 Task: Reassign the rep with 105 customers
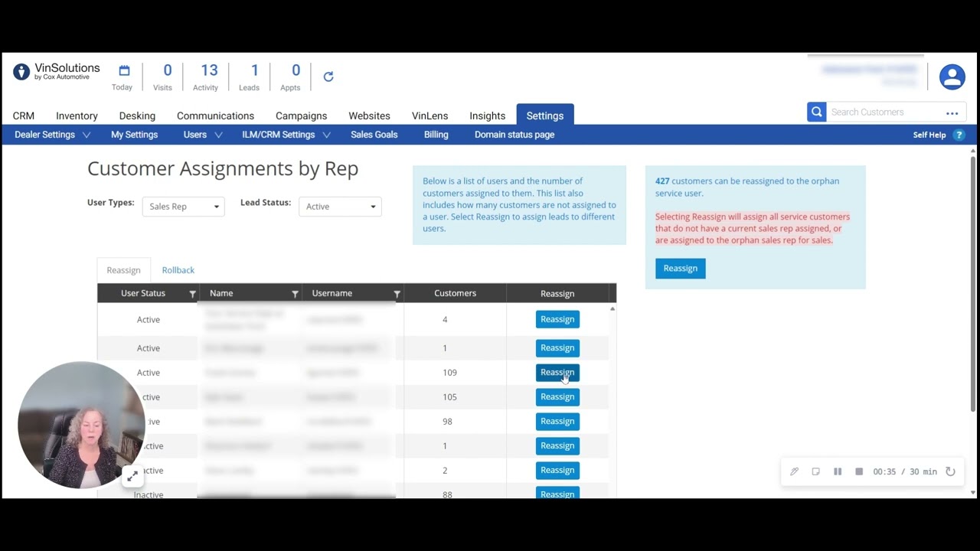click(x=557, y=397)
